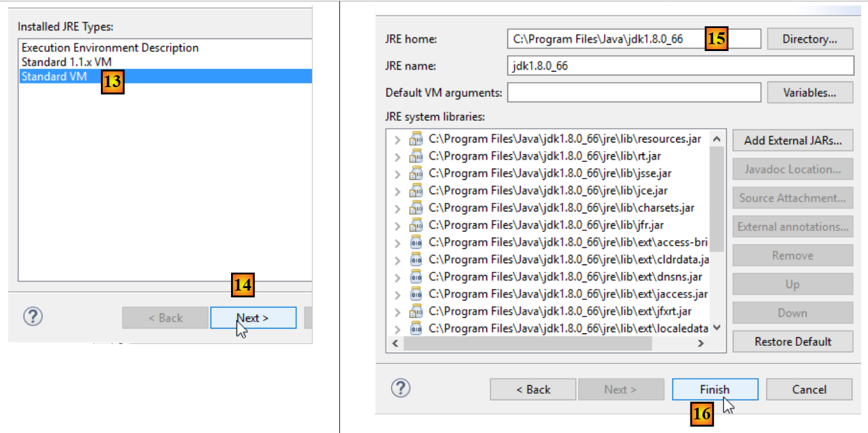Click the charsets.jar jar icon

point(416,208)
